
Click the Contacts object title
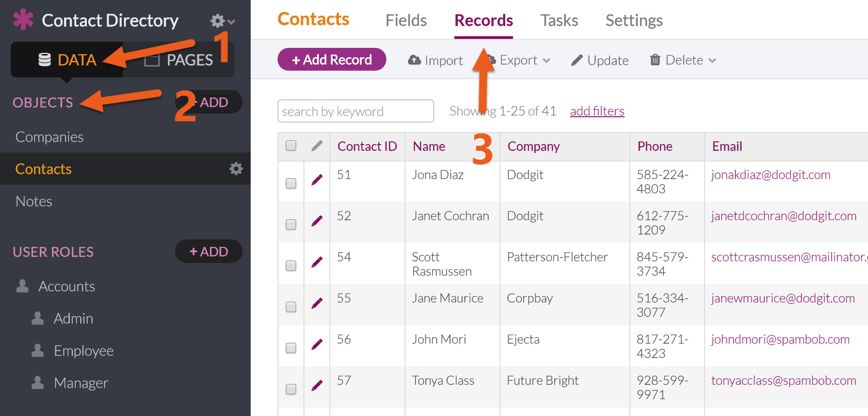(x=313, y=19)
